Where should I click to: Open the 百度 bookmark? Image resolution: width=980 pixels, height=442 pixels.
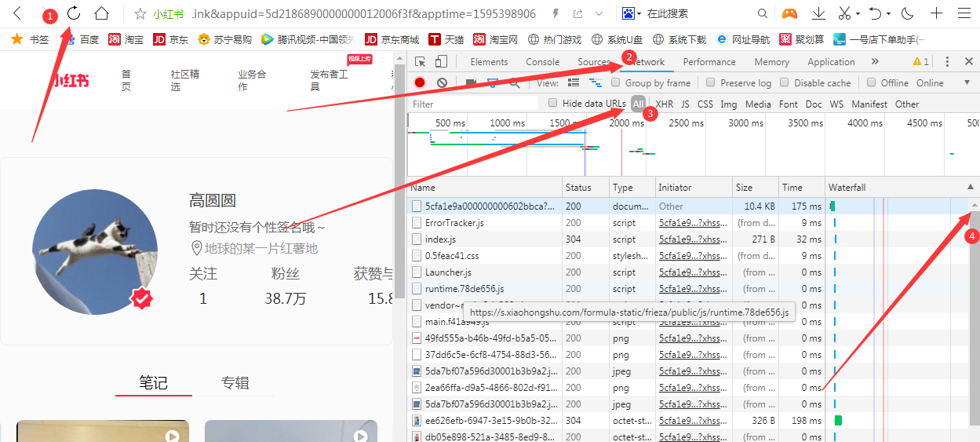(81, 39)
